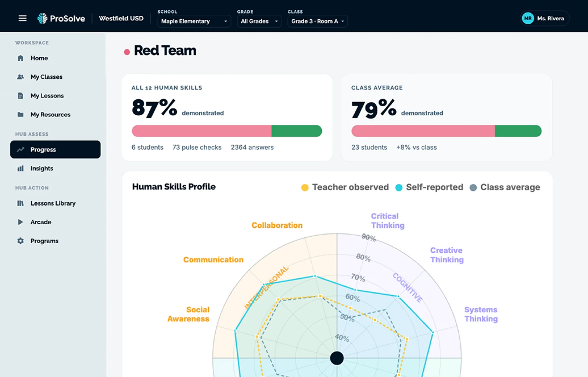Open the hamburger menu
Image resolution: width=588 pixels, height=377 pixels.
[x=22, y=18]
